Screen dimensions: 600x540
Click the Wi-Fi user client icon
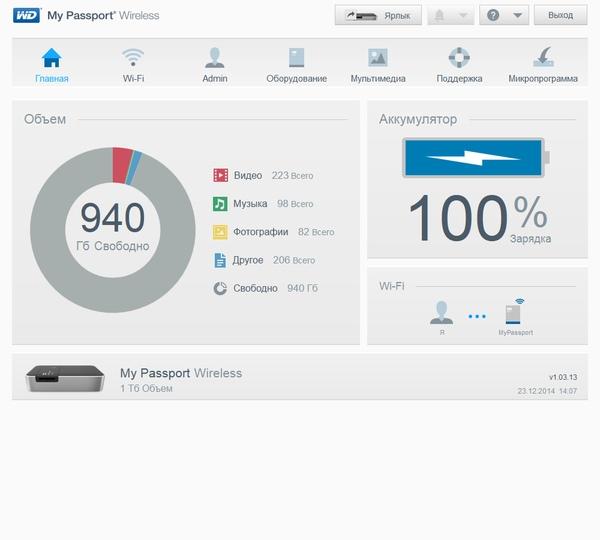click(x=442, y=312)
